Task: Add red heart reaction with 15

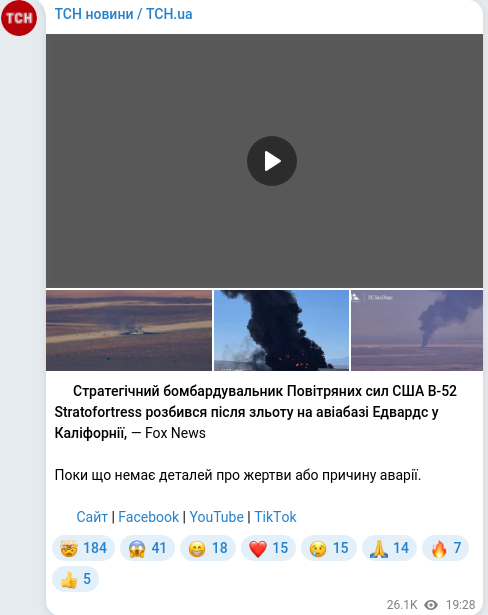Action: (268, 548)
